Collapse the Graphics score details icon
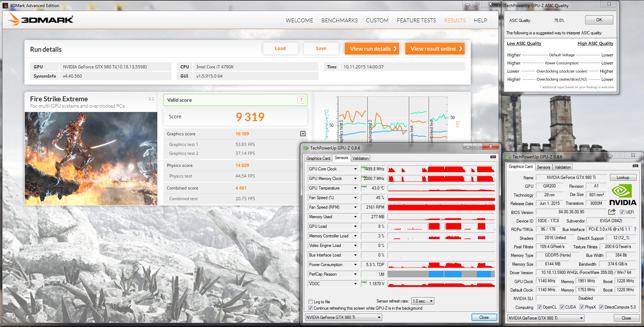The width and height of the screenshot is (644, 327). click(303, 134)
